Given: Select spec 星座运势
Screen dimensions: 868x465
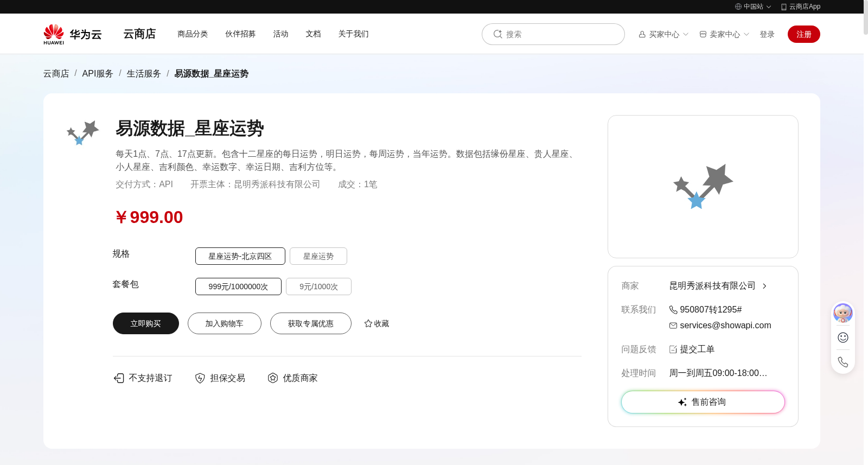Looking at the screenshot, I should point(318,256).
